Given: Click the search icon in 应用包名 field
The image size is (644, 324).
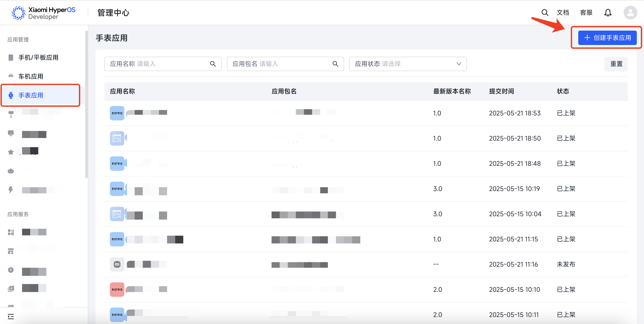Looking at the screenshot, I should (x=335, y=64).
